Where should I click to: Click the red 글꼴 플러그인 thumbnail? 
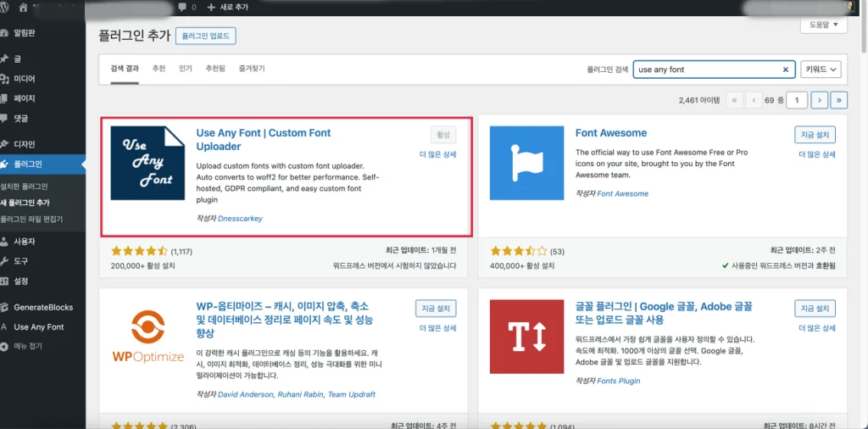[x=526, y=337]
